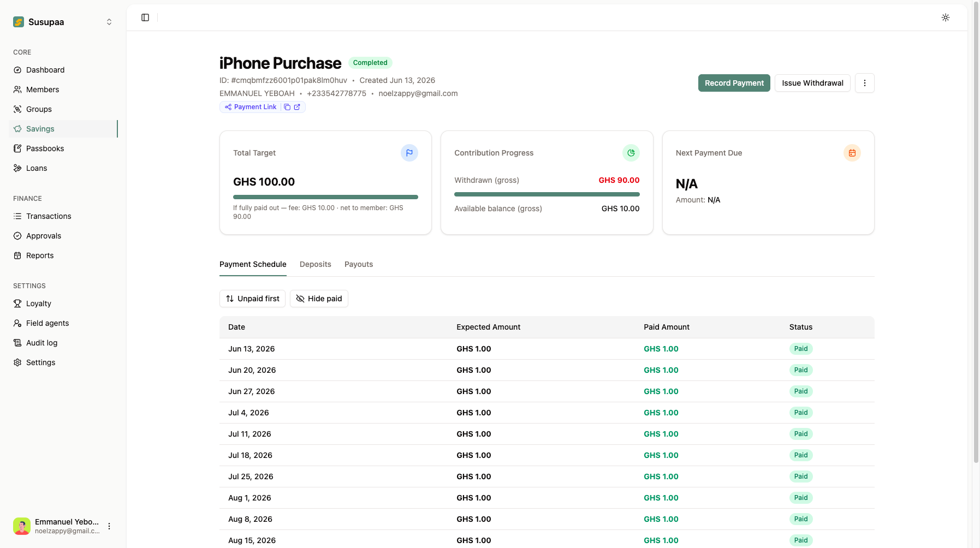Click the GHS 100.00 total target value
Screen dimensions: 980x548
264,182
